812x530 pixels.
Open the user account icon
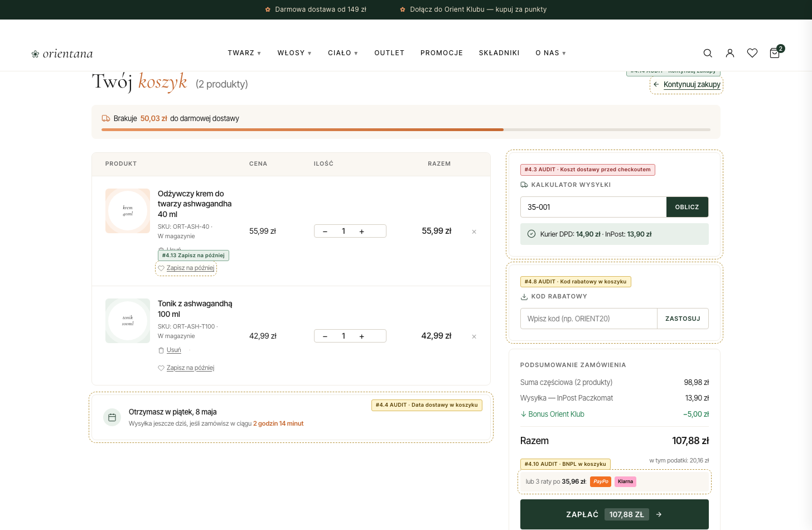pyautogui.click(x=730, y=53)
